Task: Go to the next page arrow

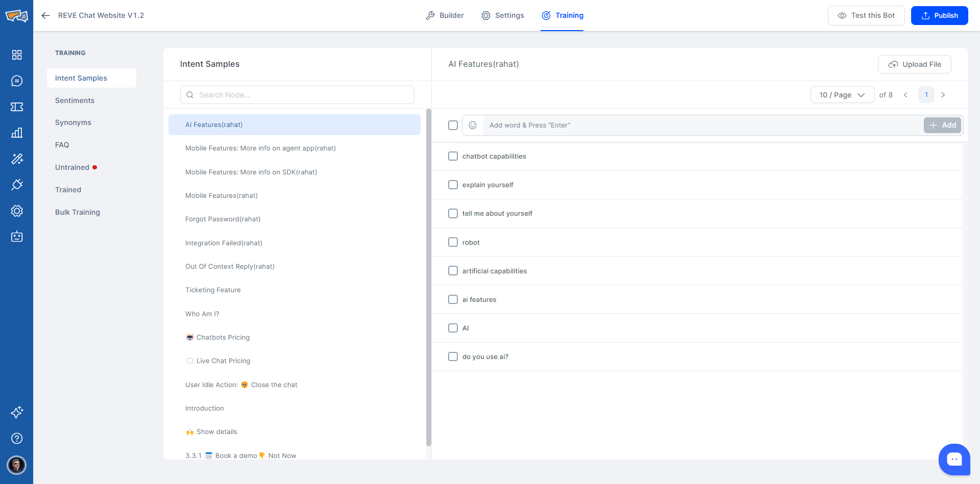Action: point(943,95)
